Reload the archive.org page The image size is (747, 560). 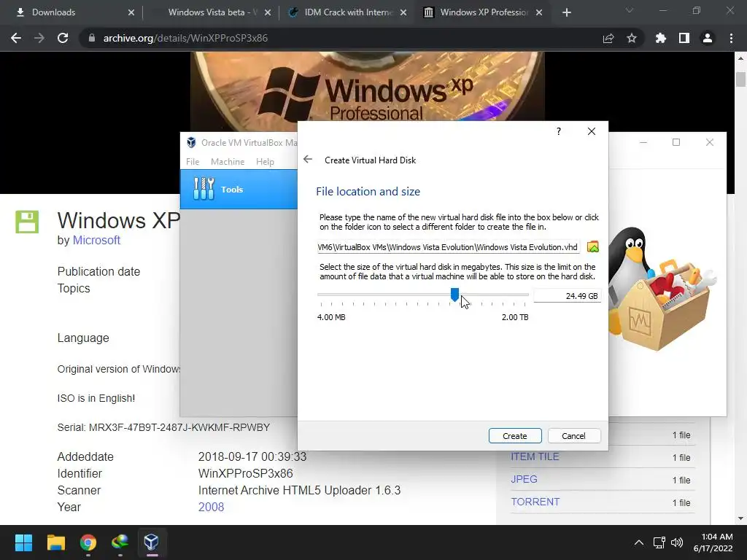click(x=63, y=38)
